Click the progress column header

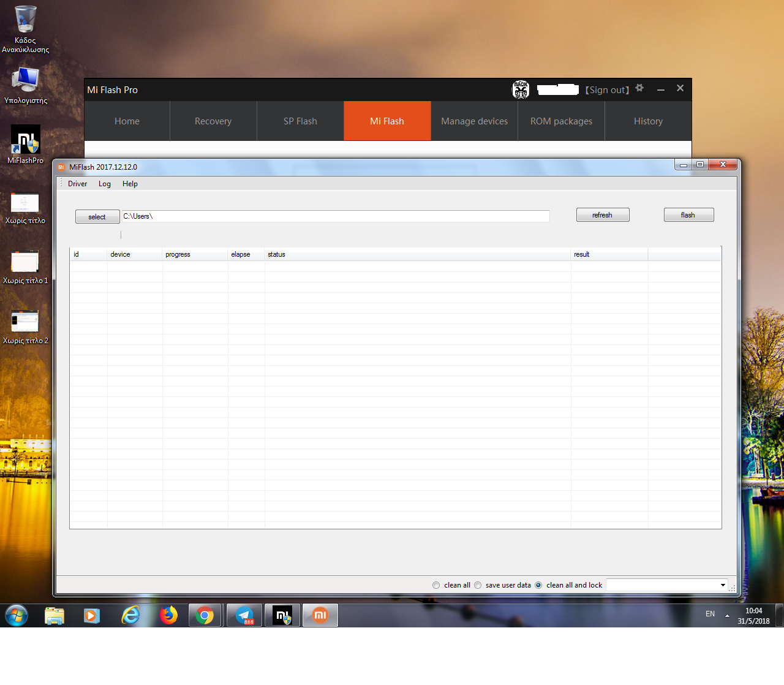coord(195,254)
